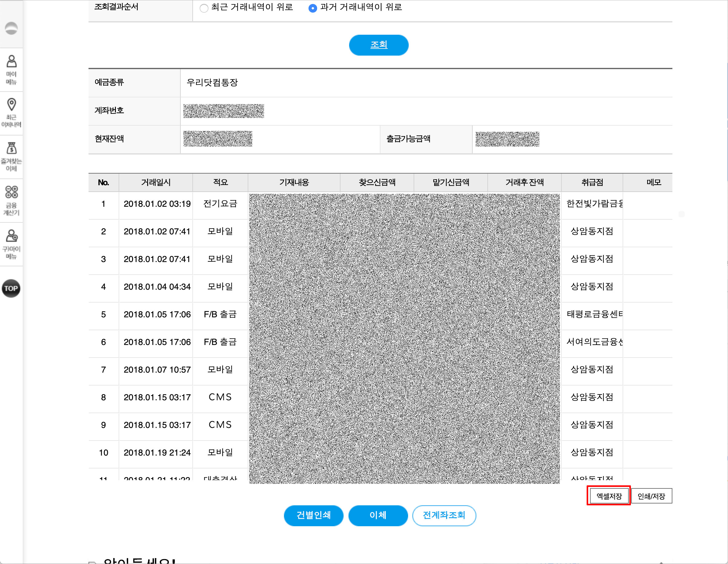Click the 거래일시 column header
This screenshot has height=564, width=728.
pos(156,182)
